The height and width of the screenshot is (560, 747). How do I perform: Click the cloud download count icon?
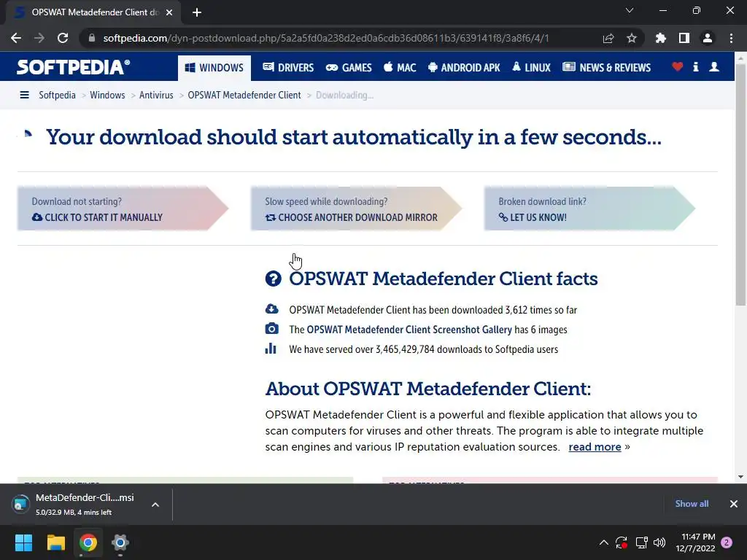point(271,309)
